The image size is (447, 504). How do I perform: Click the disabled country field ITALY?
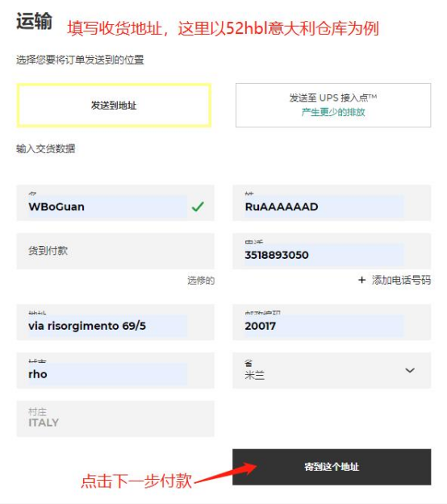point(115,419)
